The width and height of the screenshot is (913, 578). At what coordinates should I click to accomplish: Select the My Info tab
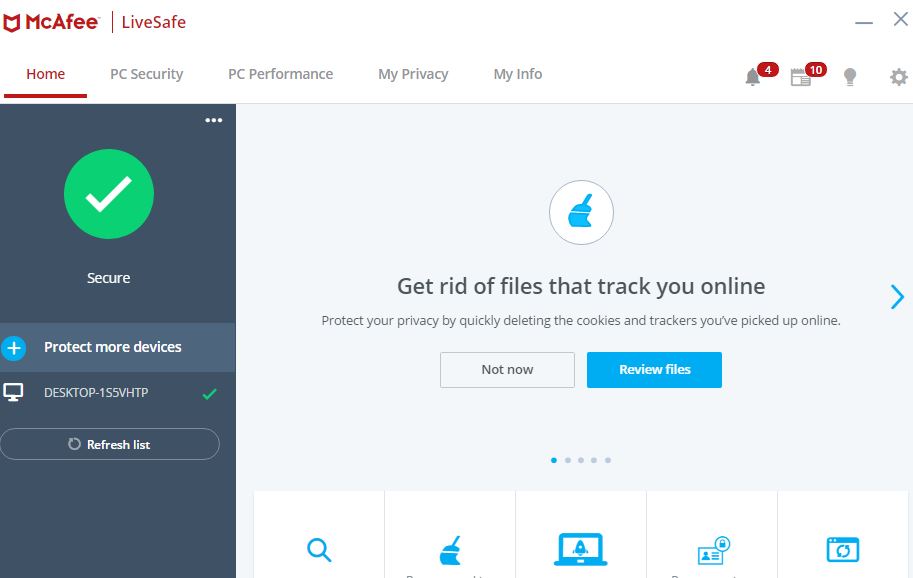click(518, 75)
